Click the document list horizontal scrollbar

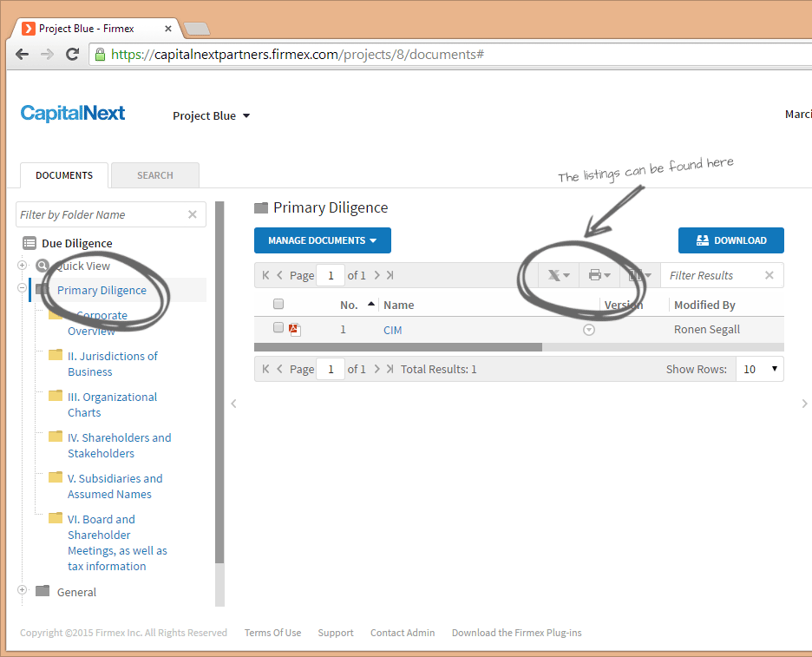pyautogui.click(x=397, y=347)
